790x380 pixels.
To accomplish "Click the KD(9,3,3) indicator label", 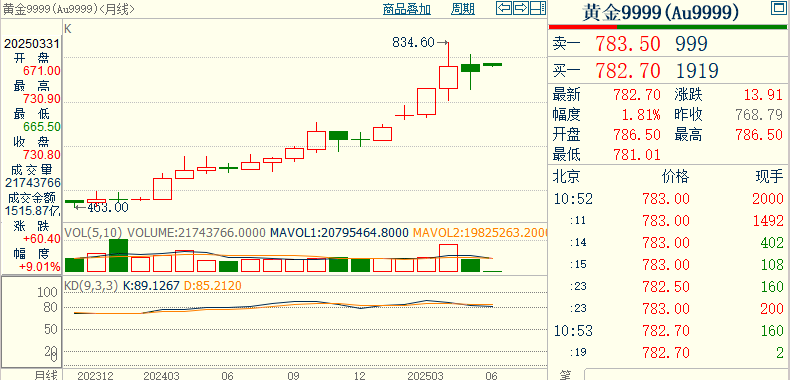I will [91, 286].
